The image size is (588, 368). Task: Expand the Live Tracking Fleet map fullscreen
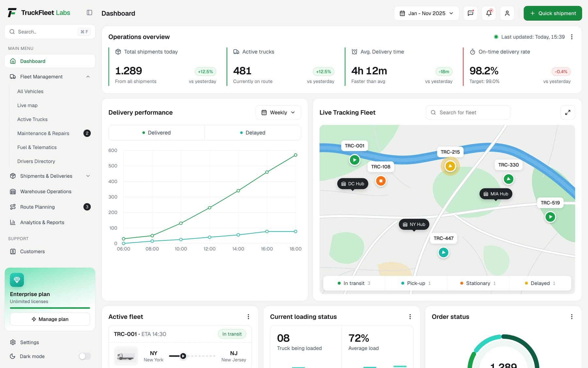pyautogui.click(x=568, y=113)
